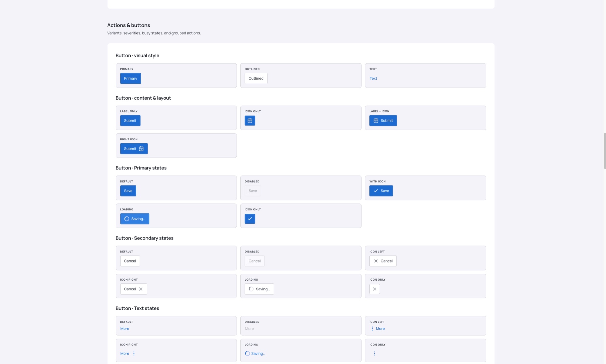Click the default More text button
This screenshot has width=606, height=364.
(x=125, y=329)
